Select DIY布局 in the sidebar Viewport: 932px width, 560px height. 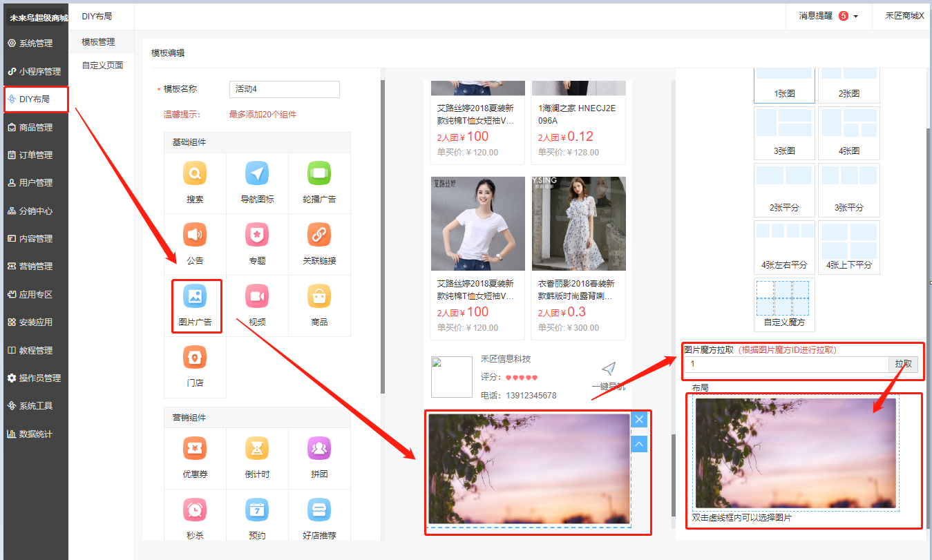tap(35, 99)
